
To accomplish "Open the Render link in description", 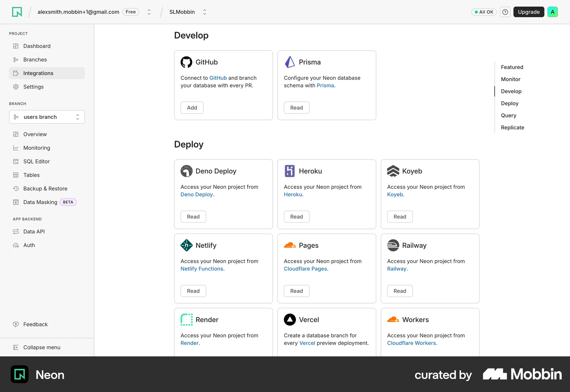I will pos(189,343).
